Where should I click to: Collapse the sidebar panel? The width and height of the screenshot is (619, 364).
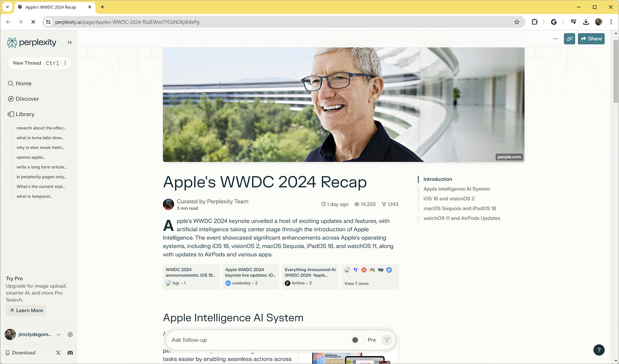tap(69, 42)
